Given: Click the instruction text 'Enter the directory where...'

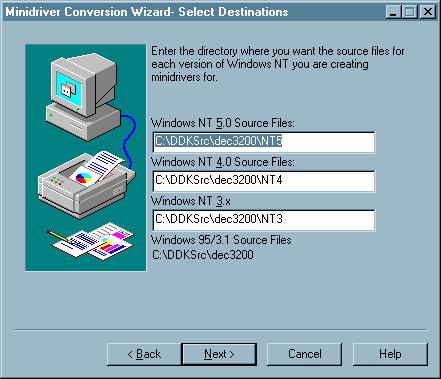Looking at the screenshot, I should [278, 64].
